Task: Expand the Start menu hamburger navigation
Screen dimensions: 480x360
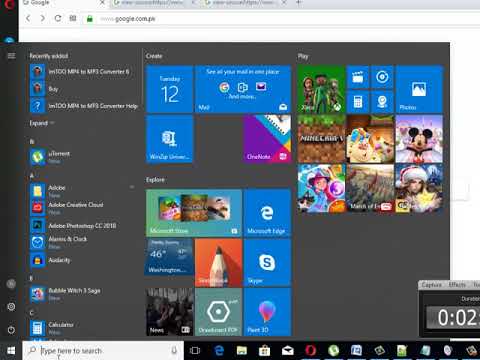Action: tap(11, 56)
